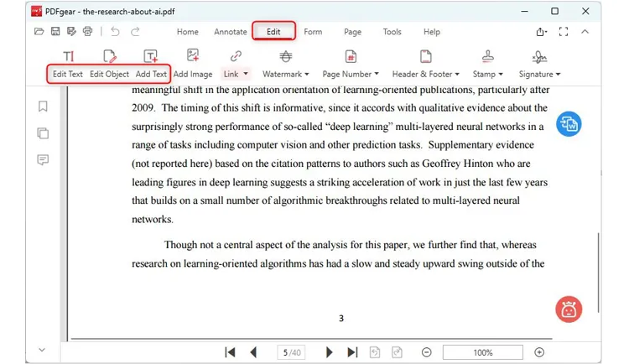Viewport: 629px width, 364px height.
Task: Go to the next page
Action: tap(330, 352)
